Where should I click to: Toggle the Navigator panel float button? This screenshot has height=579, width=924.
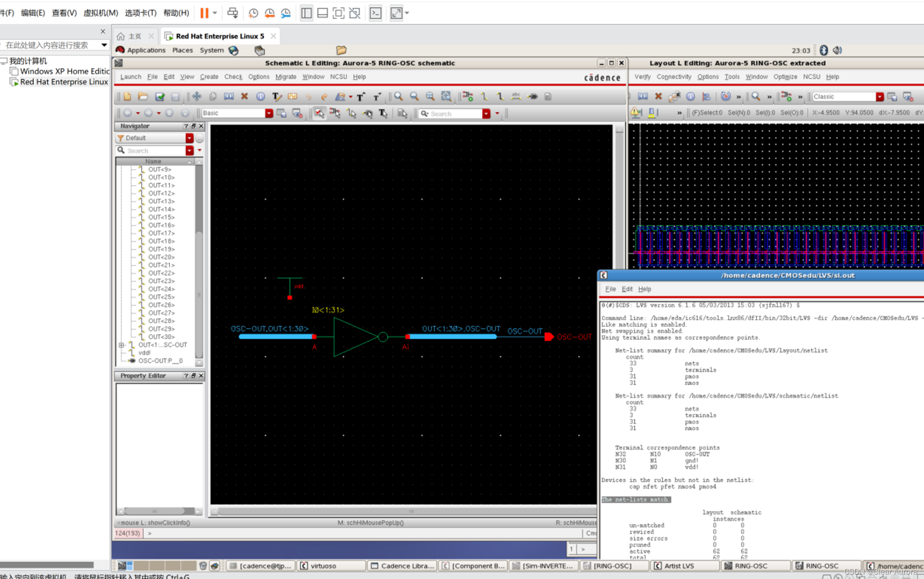click(x=194, y=126)
